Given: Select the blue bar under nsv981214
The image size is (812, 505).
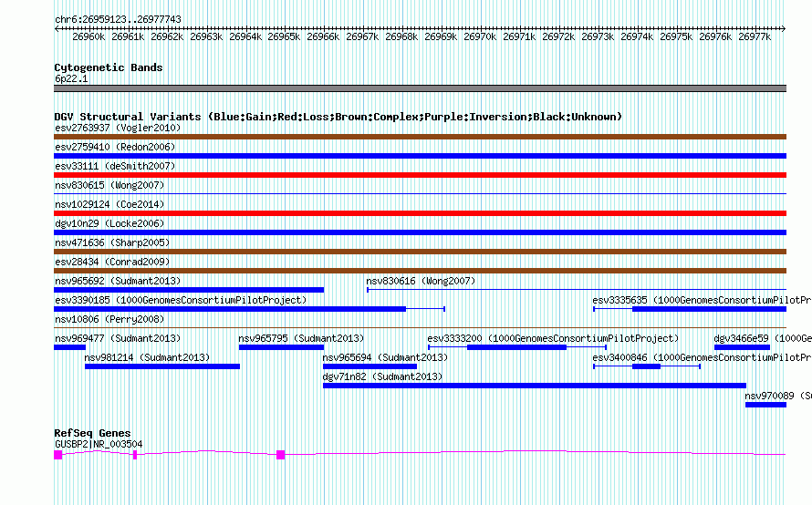Looking at the screenshot, I should [162, 366].
